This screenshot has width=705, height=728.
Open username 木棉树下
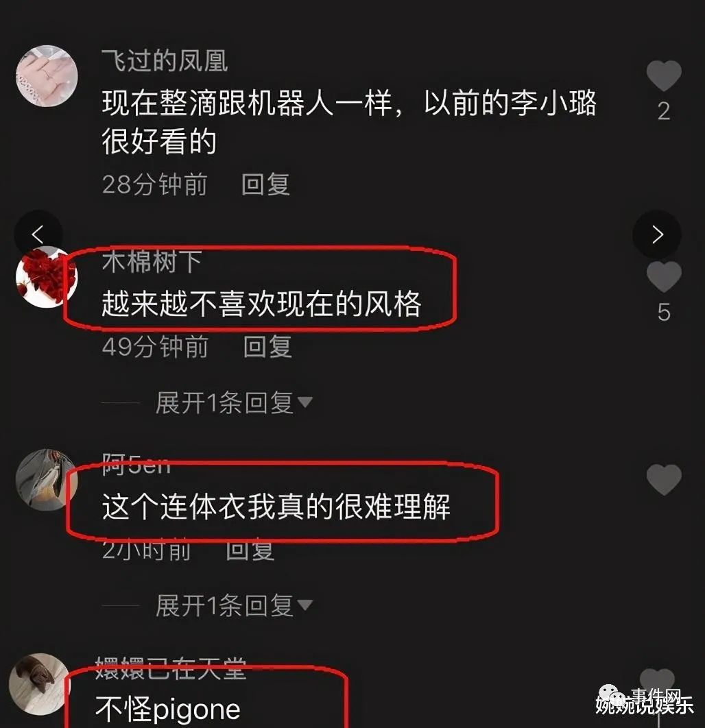(152, 261)
